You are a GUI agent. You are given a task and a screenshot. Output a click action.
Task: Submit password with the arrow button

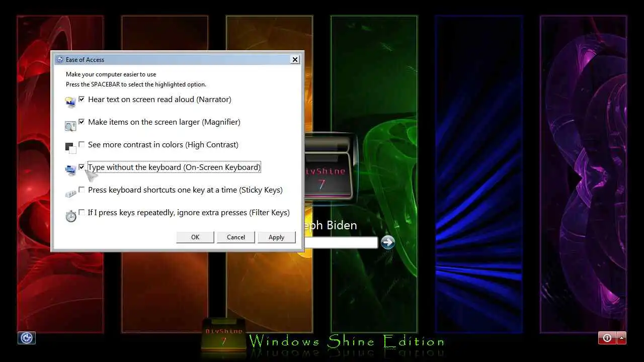pyautogui.click(x=387, y=242)
